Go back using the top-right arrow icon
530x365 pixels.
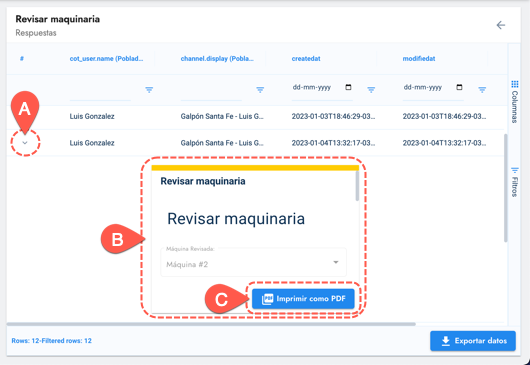pyautogui.click(x=501, y=25)
